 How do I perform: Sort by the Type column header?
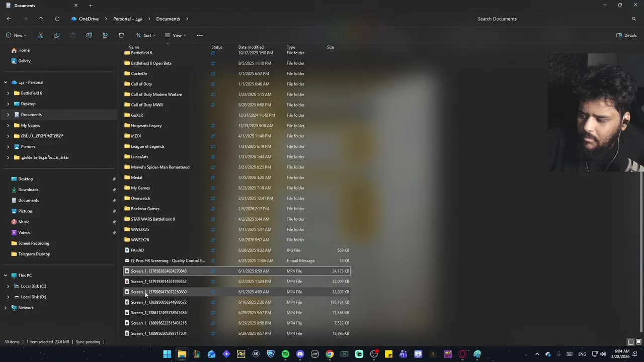(x=291, y=47)
